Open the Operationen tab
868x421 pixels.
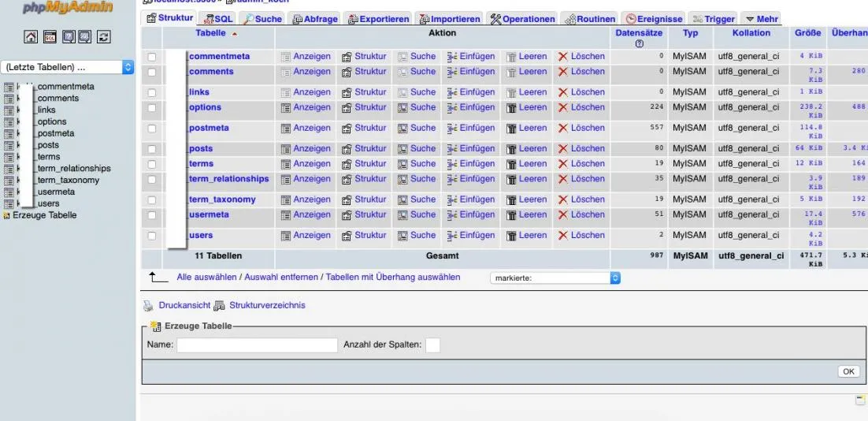click(522, 19)
